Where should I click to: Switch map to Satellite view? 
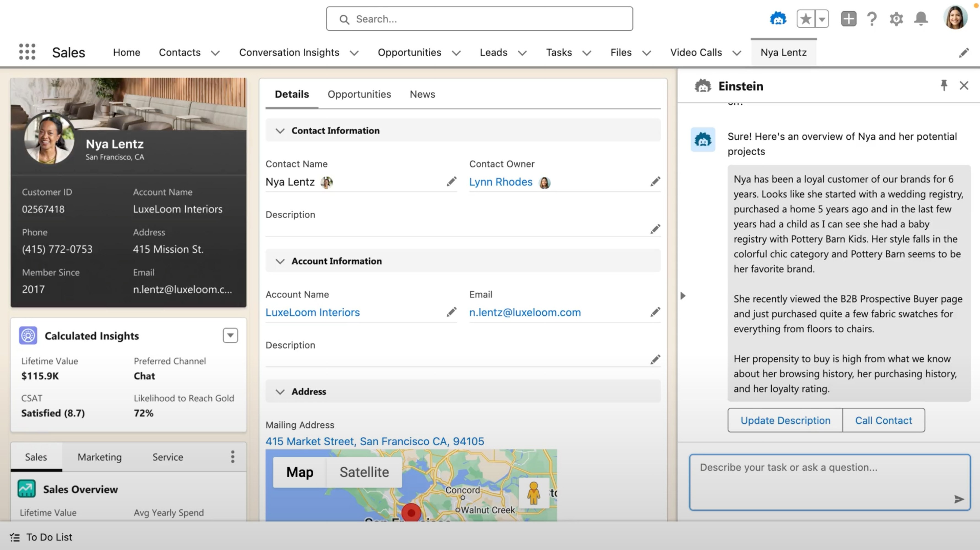click(364, 472)
